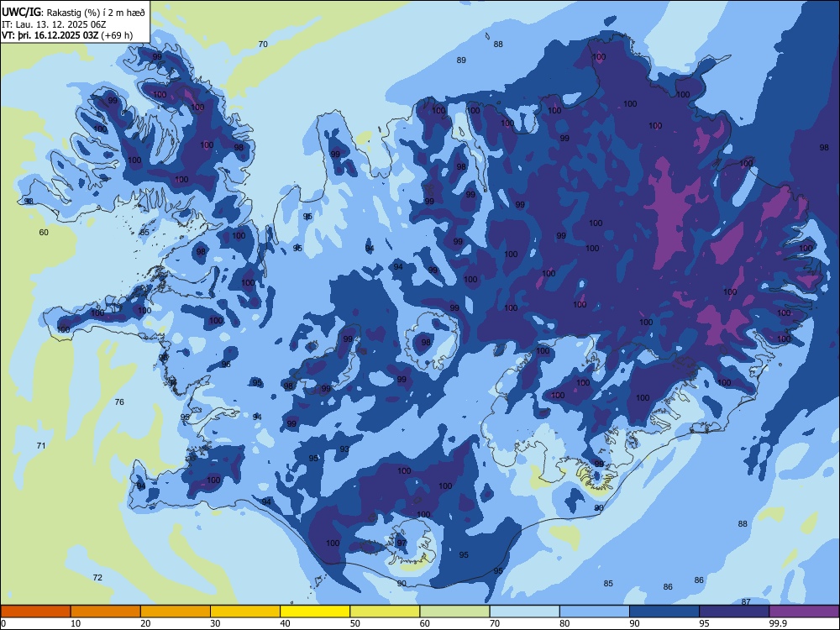This screenshot has height=630, width=840.
Task: Select the purple above-99.9 legend swatch
Action: [x=804, y=612]
